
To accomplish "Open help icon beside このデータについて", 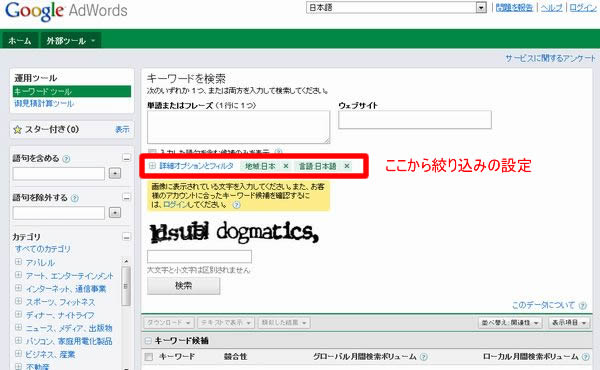I will pos(582,305).
